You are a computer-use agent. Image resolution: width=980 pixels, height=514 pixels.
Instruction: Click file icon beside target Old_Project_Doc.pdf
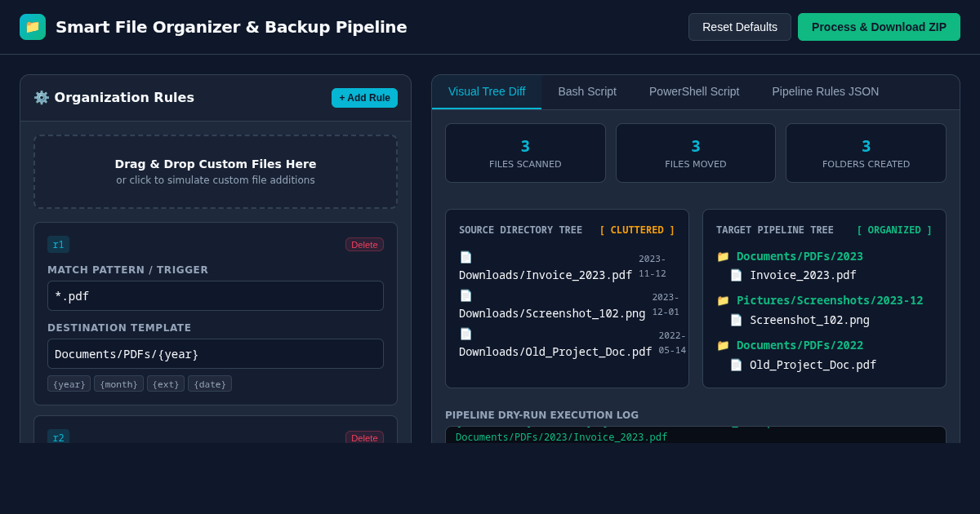pos(736,365)
